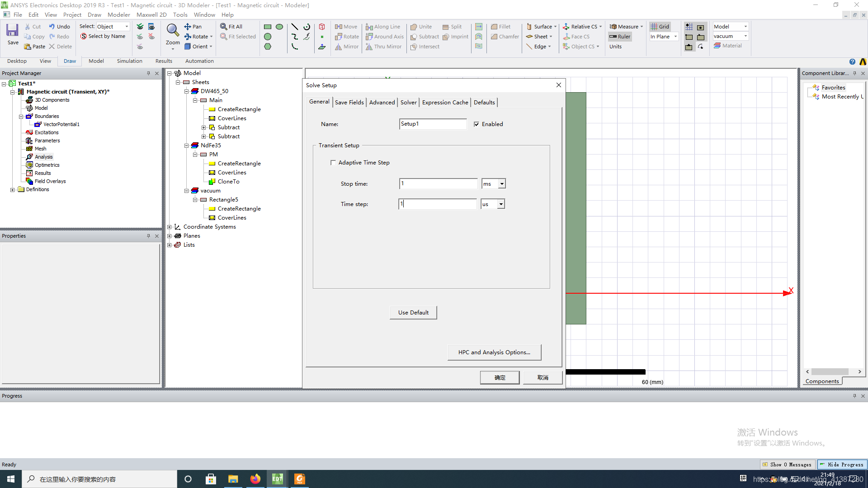868x488 pixels.
Task: Click the Split tool
Action: point(452,27)
